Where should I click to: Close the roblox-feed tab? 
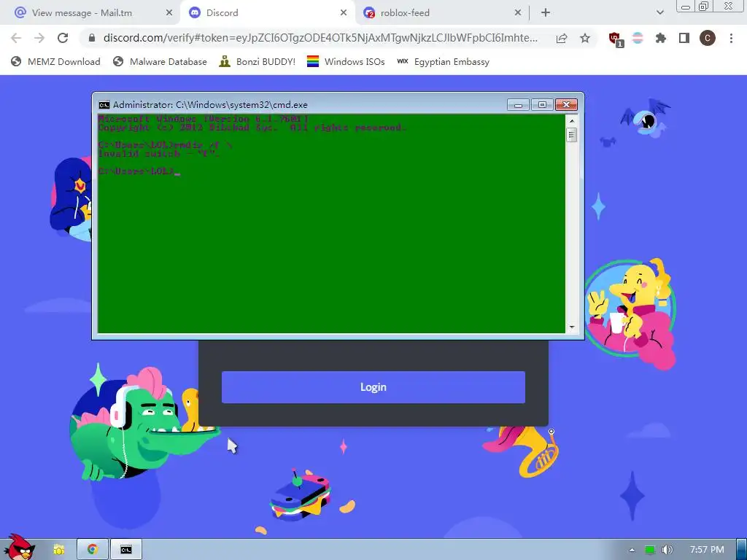click(518, 13)
